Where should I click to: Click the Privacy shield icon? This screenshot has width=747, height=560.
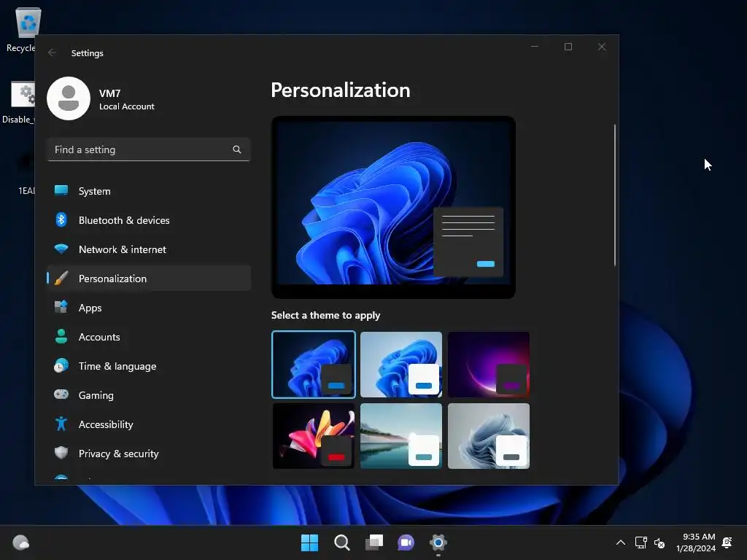pos(61,452)
